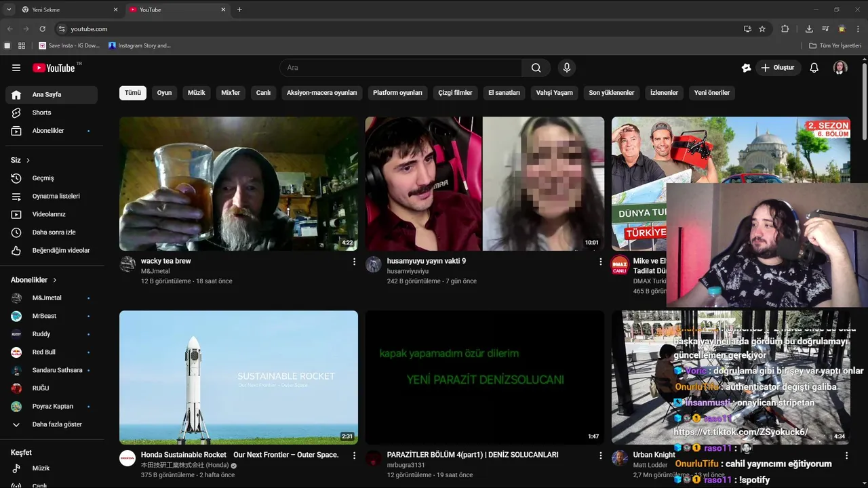Bookmark this page with the star
Viewport: 868px width, 488px height.
[x=762, y=29]
